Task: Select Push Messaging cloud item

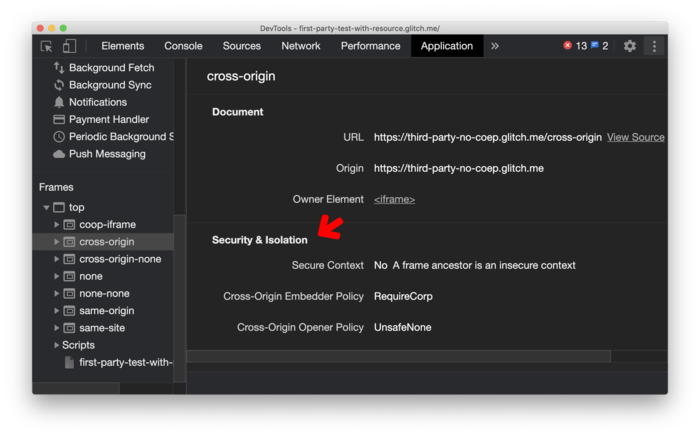Action: [106, 154]
